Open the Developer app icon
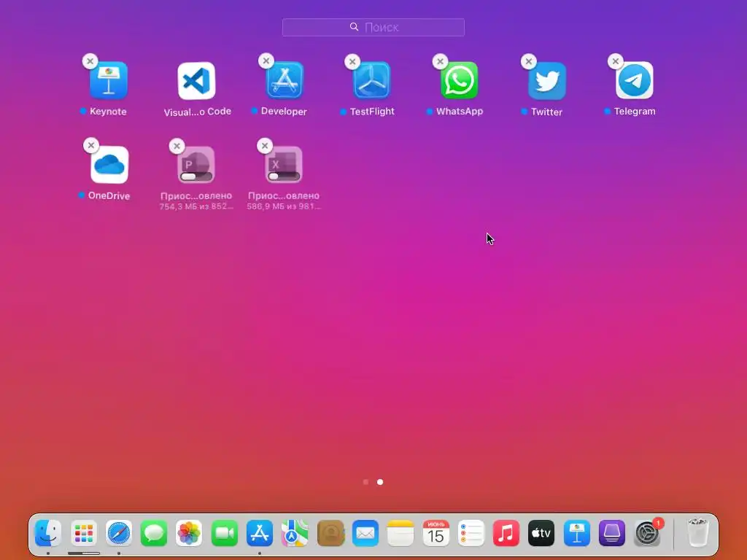747x560 pixels. pos(285,80)
